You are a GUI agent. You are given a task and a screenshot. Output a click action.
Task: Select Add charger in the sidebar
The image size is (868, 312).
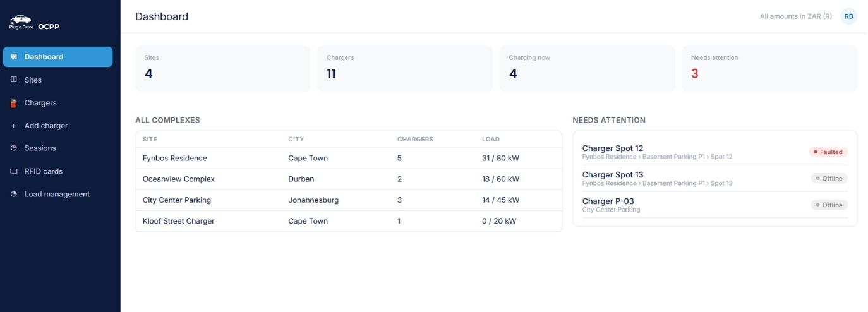57,126
